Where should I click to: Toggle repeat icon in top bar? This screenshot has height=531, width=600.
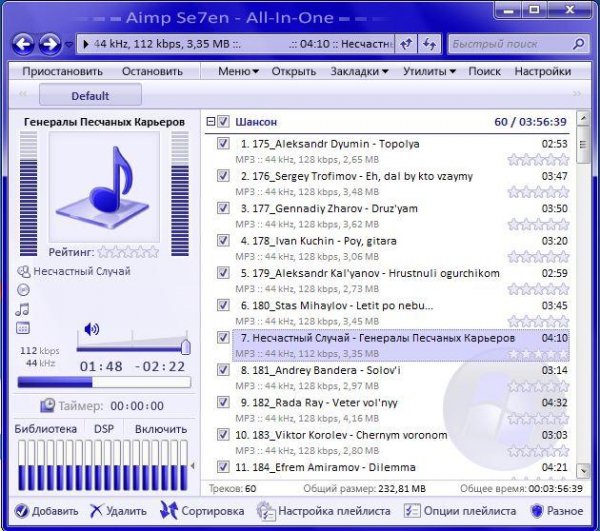point(406,44)
